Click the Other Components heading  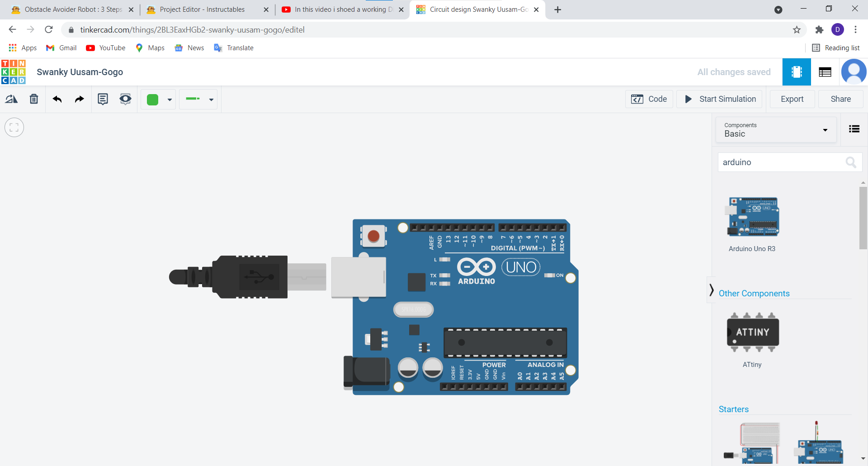pos(754,293)
